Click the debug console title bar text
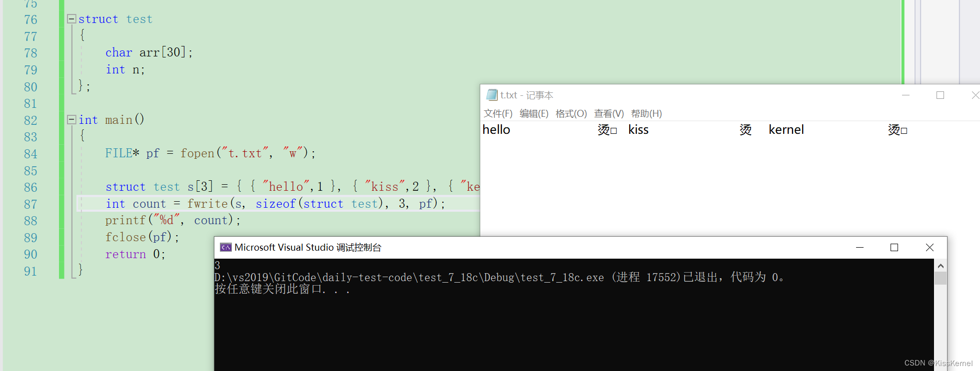 pos(308,247)
